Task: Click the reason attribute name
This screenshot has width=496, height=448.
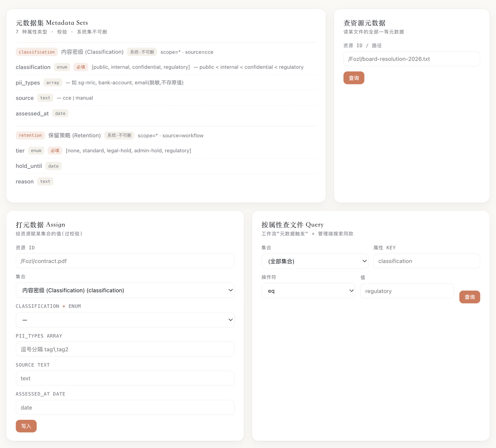Action: point(25,182)
